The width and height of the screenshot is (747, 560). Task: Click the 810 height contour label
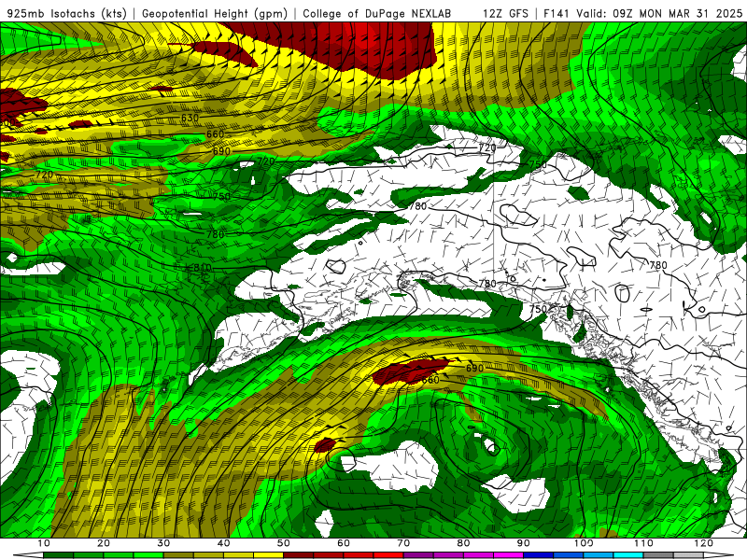(203, 267)
